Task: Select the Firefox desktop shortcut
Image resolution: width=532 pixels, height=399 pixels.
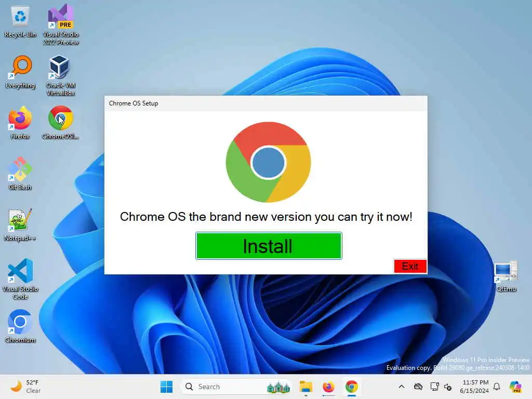Action: 20,123
